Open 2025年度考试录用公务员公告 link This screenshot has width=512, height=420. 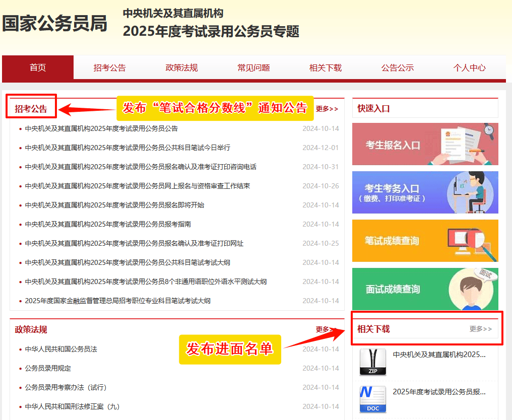coord(101,128)
